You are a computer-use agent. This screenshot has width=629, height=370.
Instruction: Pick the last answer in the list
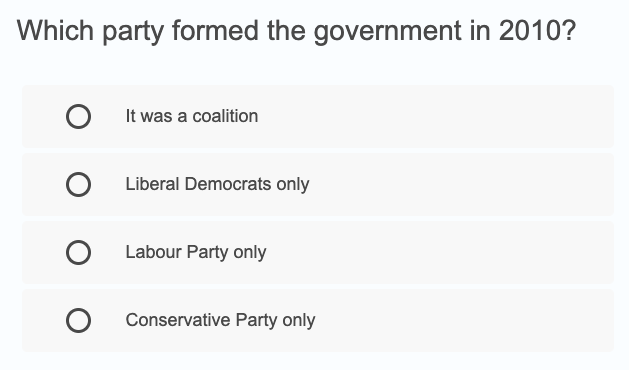(x=318, y=321)
